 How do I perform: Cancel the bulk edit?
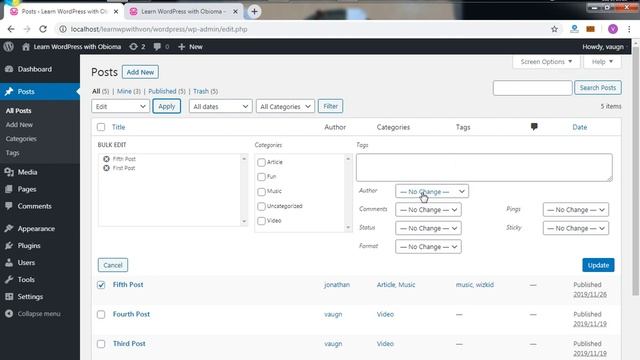(x=113, y=265)
